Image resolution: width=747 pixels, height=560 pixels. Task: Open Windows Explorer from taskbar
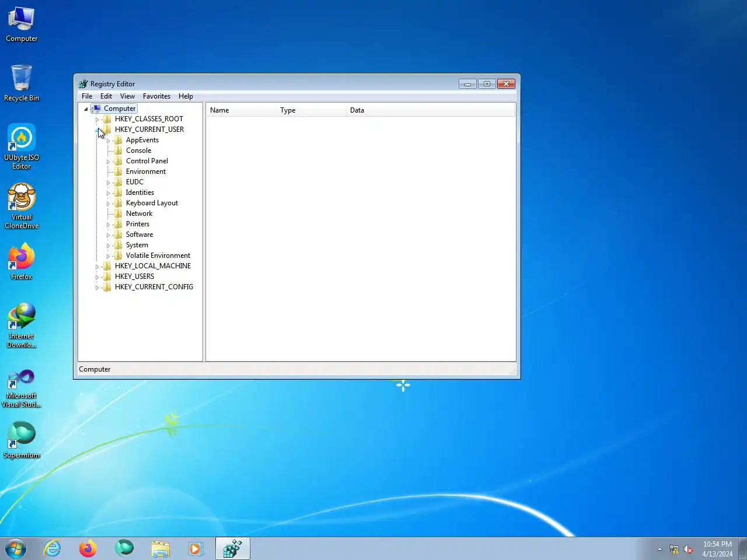[160, 548]
